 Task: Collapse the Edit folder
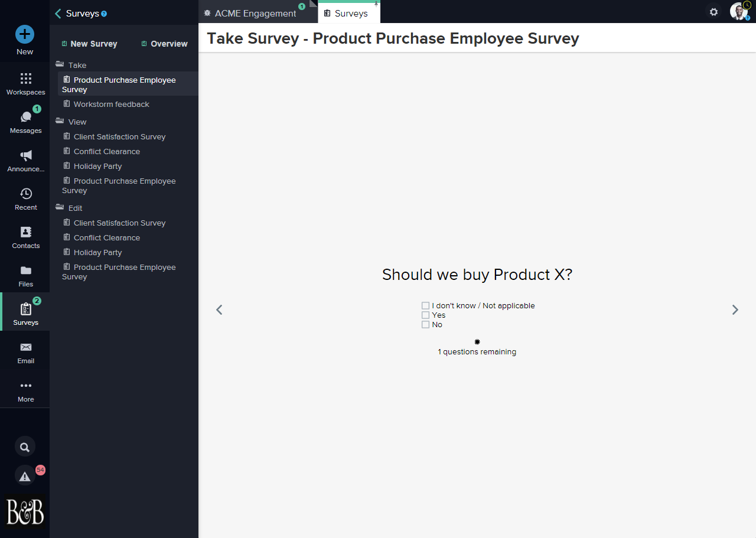point(60,207)
